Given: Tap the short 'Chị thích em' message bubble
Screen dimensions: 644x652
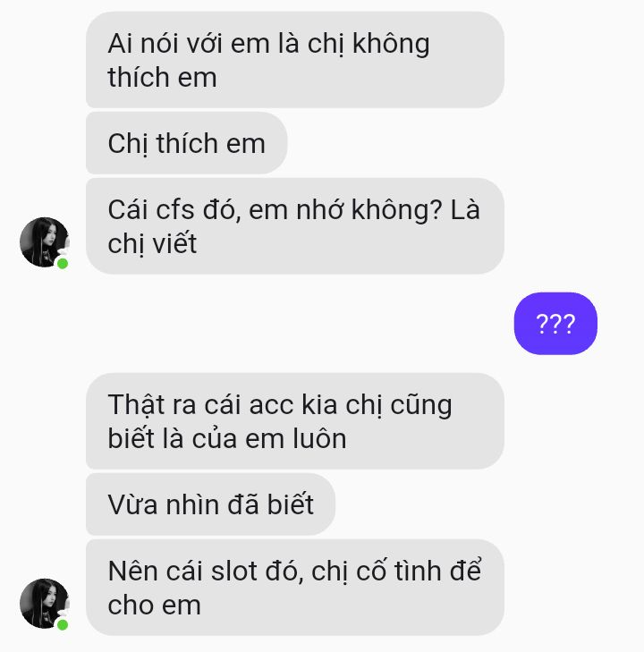Looking at the screenshot, I should click(x=186, y=143).
